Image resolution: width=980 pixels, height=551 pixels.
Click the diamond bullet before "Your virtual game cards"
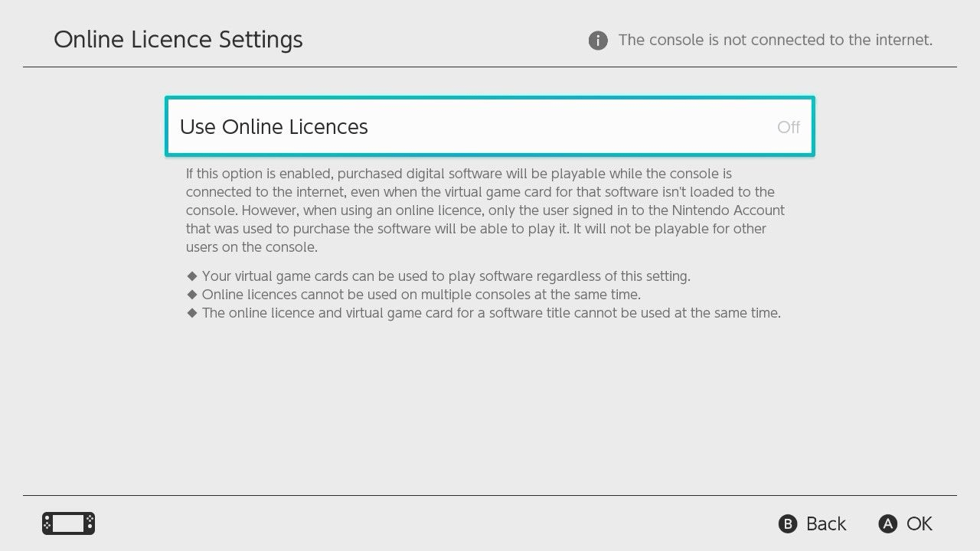[x=192, y=276]
